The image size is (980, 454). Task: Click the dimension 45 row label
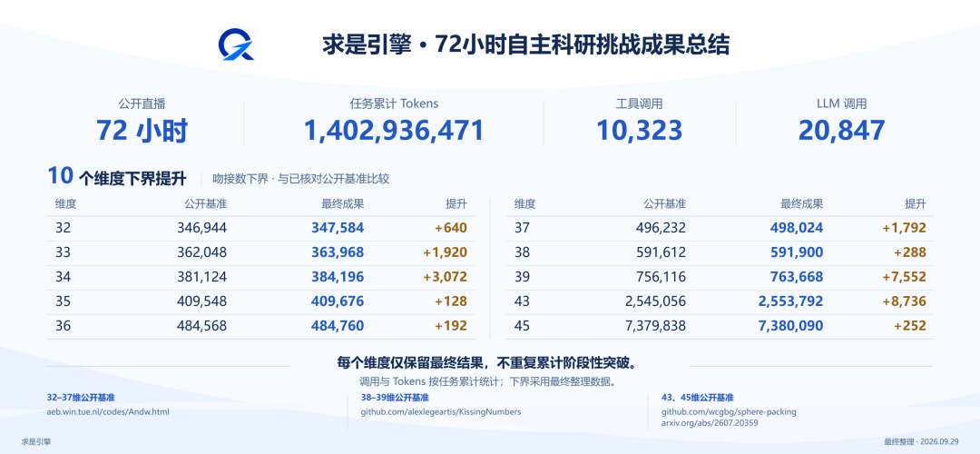[x=522, y=326]
